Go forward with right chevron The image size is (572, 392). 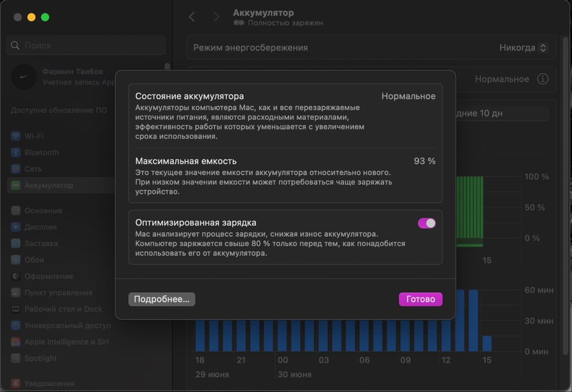point(216,17)
